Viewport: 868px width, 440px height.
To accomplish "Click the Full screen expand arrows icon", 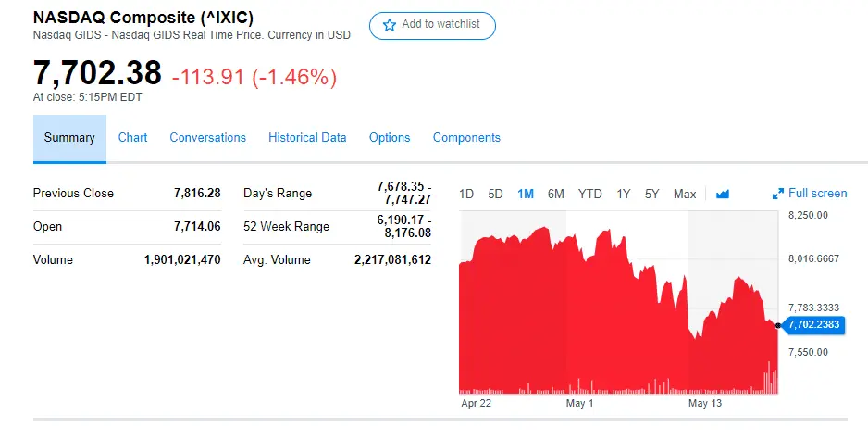I will point(778,194).
